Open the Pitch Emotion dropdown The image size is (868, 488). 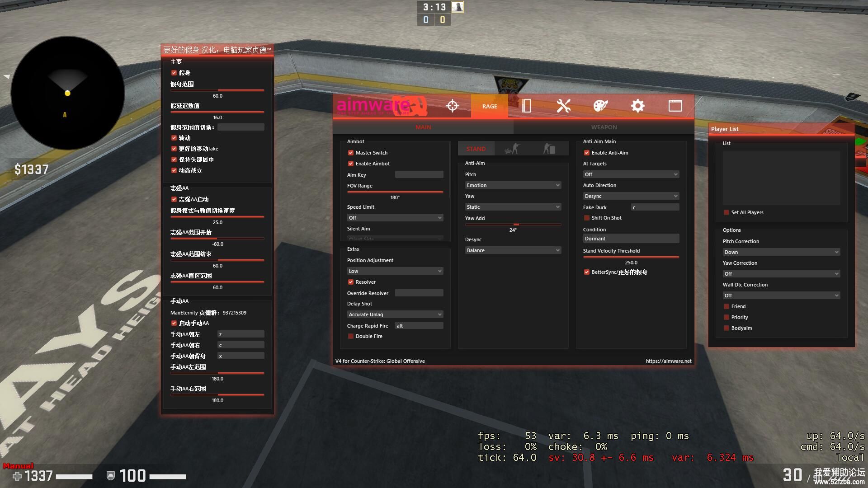pos(513,185)
